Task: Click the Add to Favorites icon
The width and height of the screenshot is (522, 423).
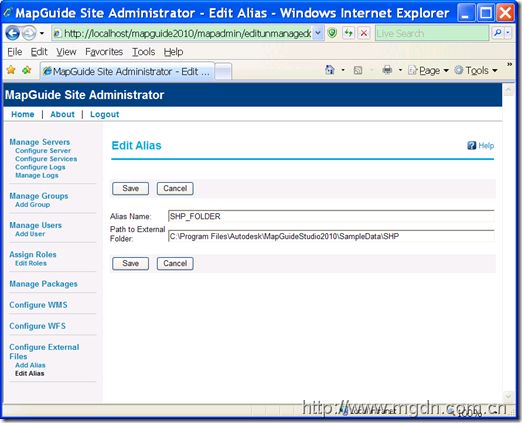Action: pos(27,70)
